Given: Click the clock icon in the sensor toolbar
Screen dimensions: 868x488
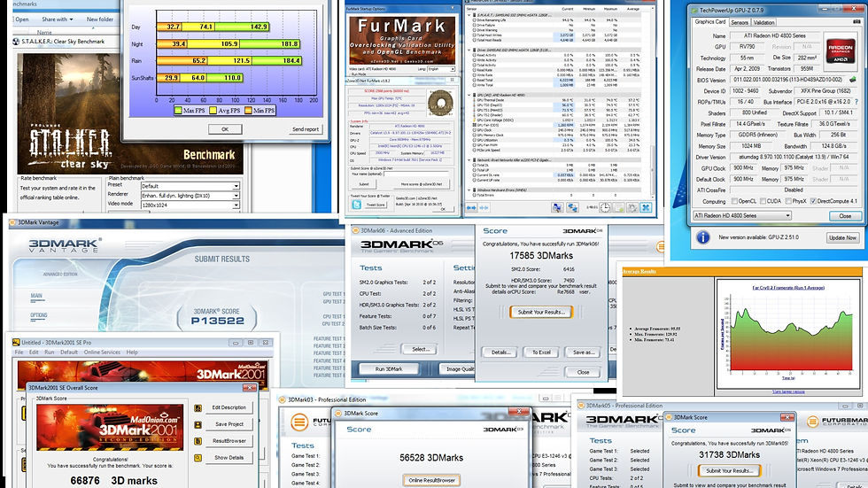Looking at the screenshot, I should (x=605, y=207).
